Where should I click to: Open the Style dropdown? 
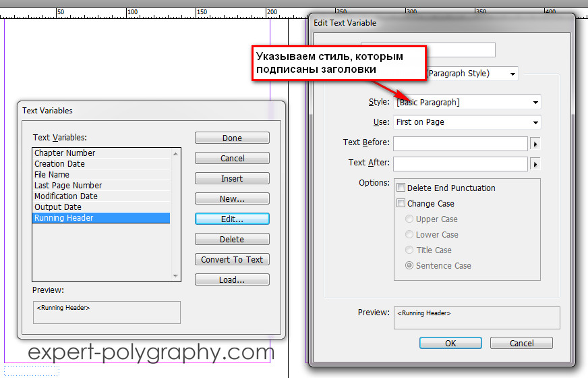[x=467, y=102]
